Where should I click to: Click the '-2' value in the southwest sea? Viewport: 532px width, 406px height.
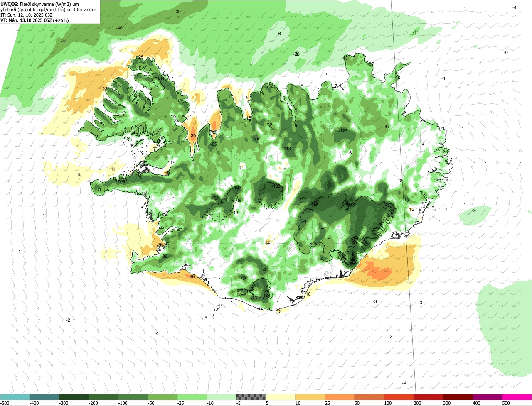[68, 320]
